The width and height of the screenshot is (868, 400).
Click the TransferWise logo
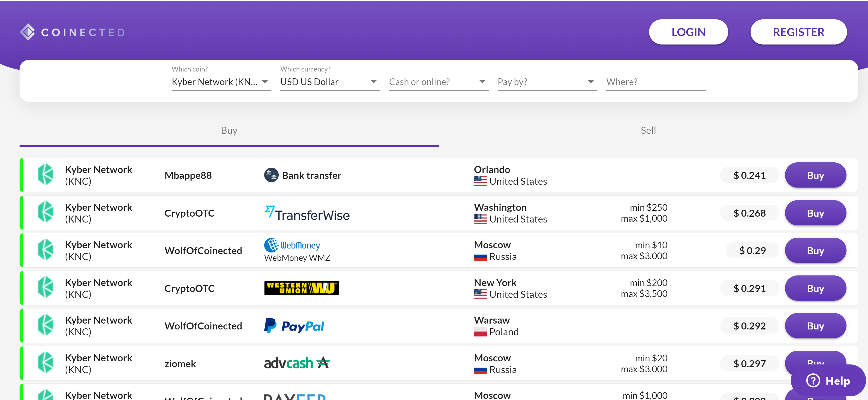(x=307, y=214)
